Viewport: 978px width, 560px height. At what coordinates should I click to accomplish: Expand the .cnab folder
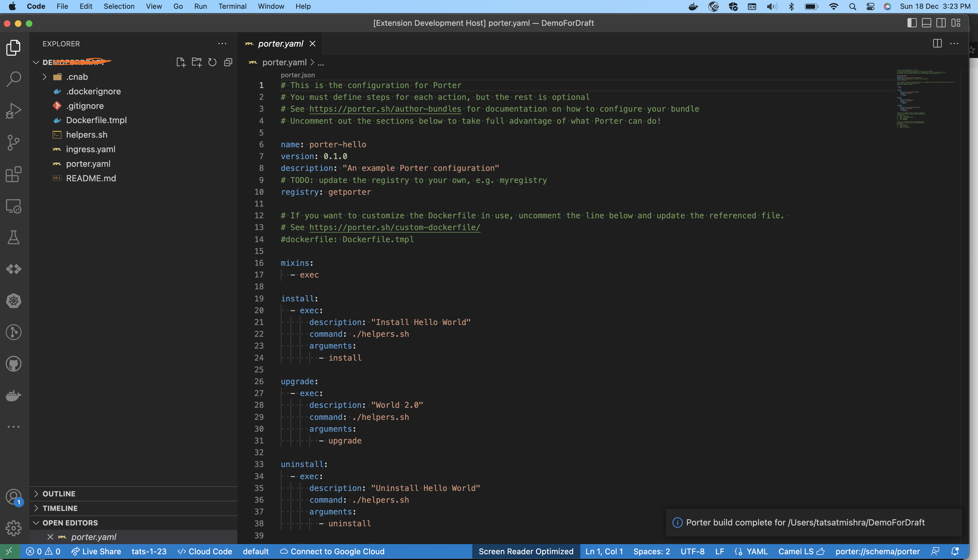point(44,77)
